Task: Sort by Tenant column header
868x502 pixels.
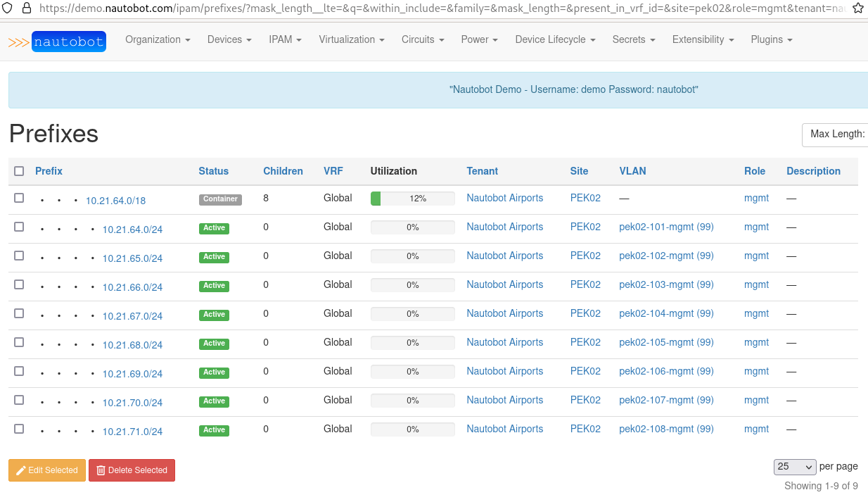Action: [482, 171]
